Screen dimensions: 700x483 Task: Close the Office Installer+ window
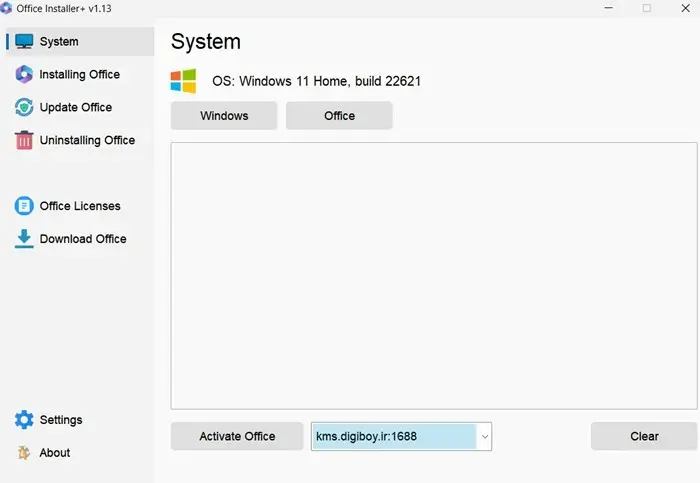(x=685, y=8)
